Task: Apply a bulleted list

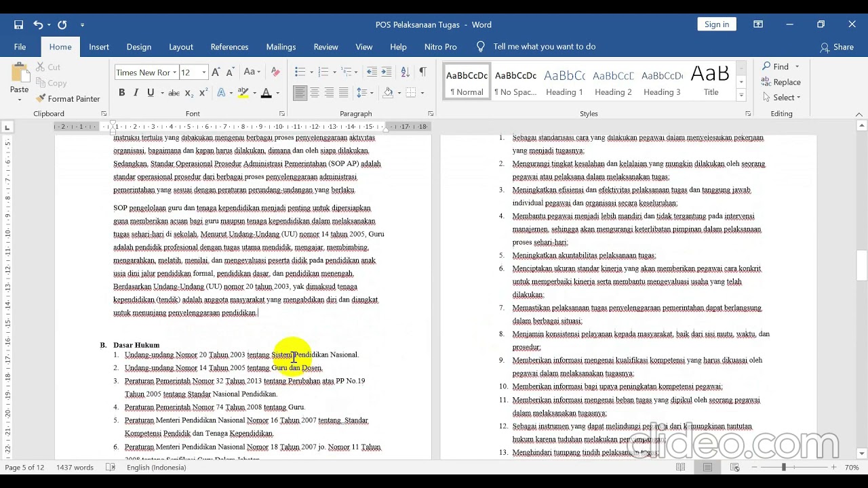Action: point(300,72)
